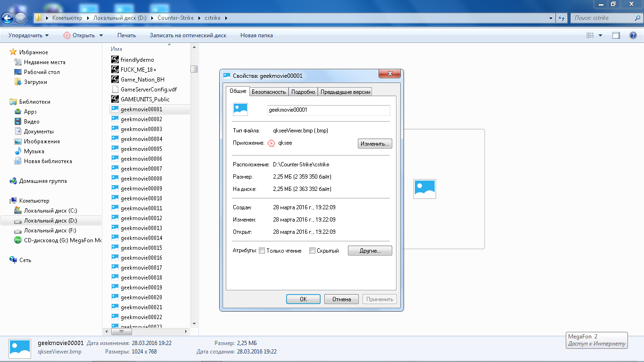Expand the arrow after cstrike in path
This screenshot has width=644, height=362.
225,18
